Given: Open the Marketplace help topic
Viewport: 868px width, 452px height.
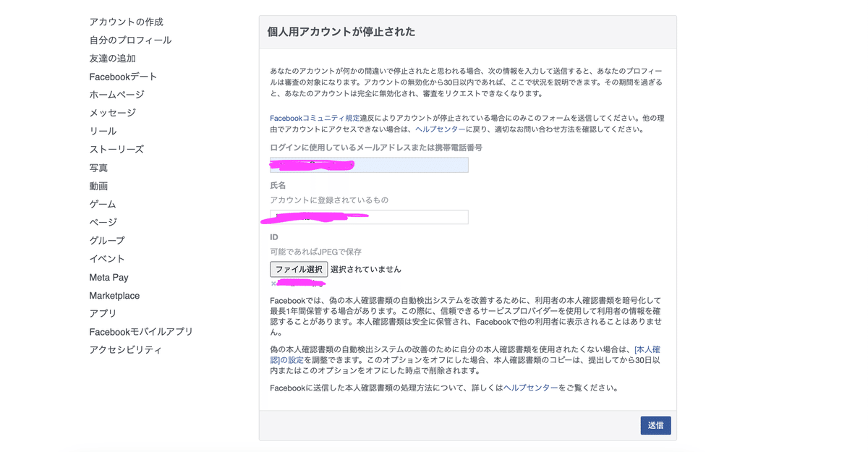Looking at the screenshot, I should pos(114,295).
